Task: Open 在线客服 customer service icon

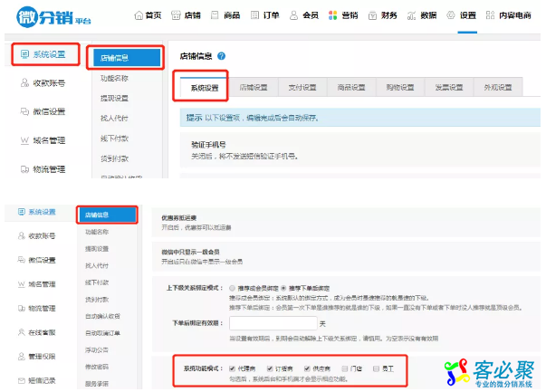Action: click(22, 332)
